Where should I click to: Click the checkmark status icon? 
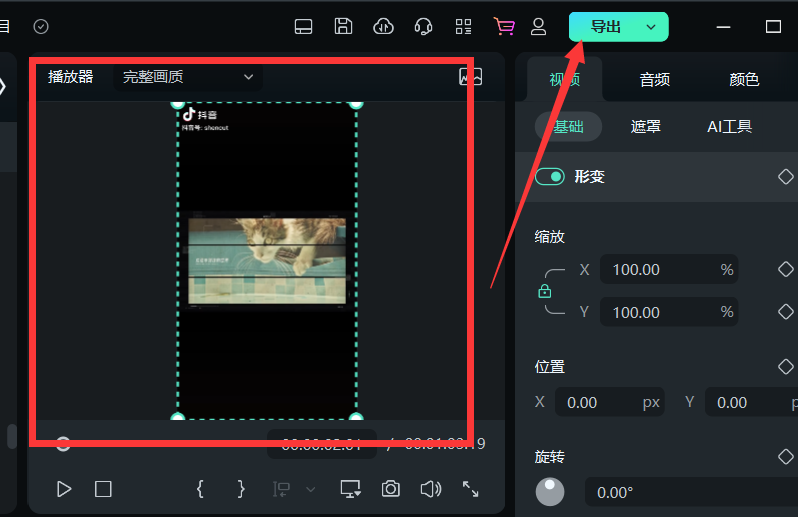point(41,26)
